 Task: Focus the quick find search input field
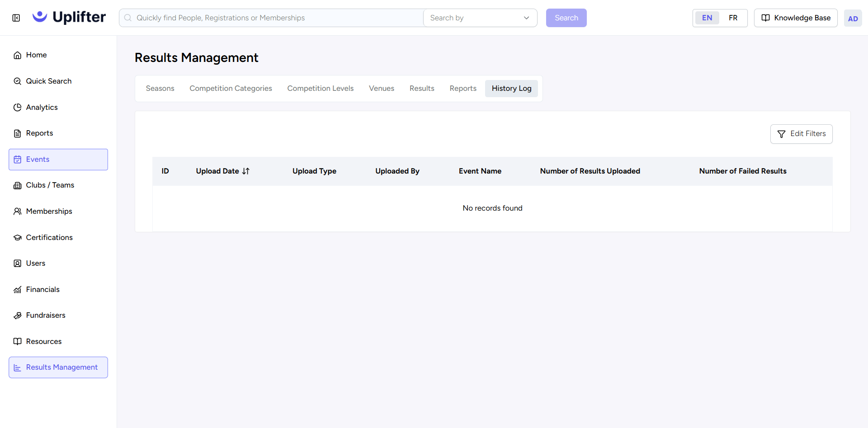pyautogui.click(x=271, y=18)
